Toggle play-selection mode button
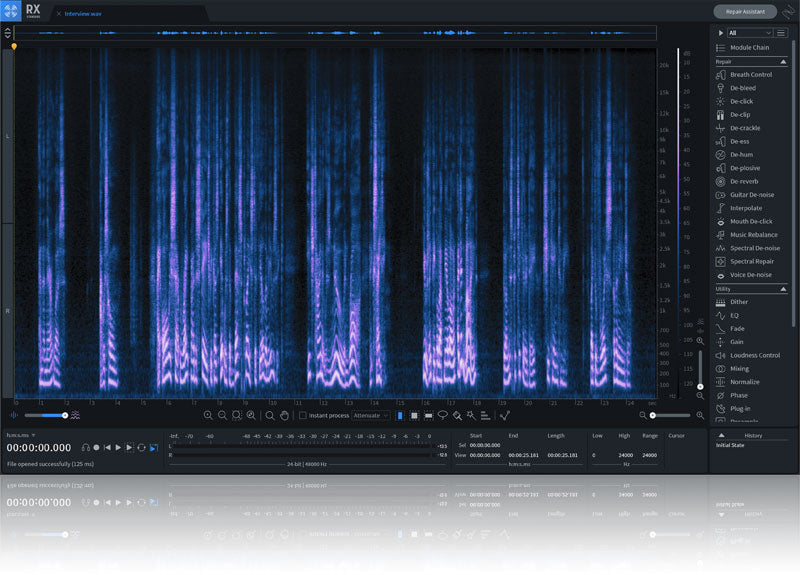 [x=129, y=447]
